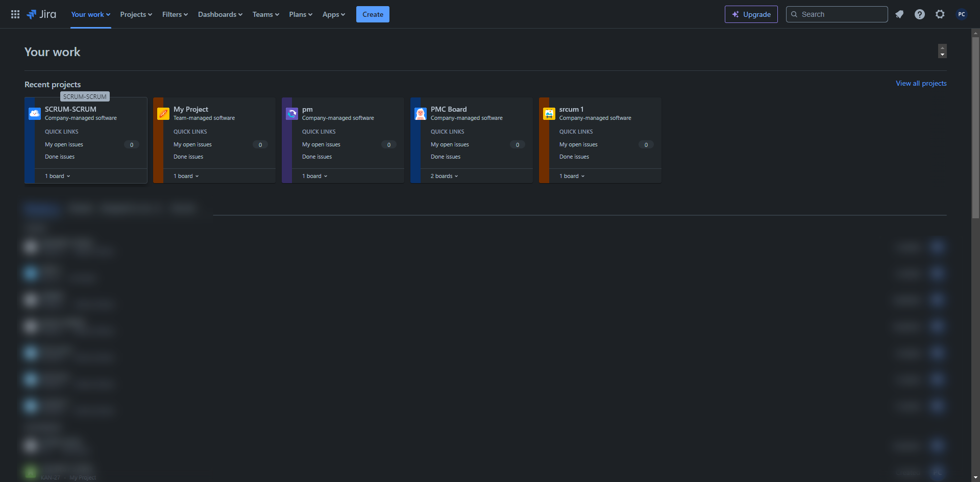This screenshot has width=980, height=482.
Task: Open the PC profile avatar
Action: click(962, 14)
